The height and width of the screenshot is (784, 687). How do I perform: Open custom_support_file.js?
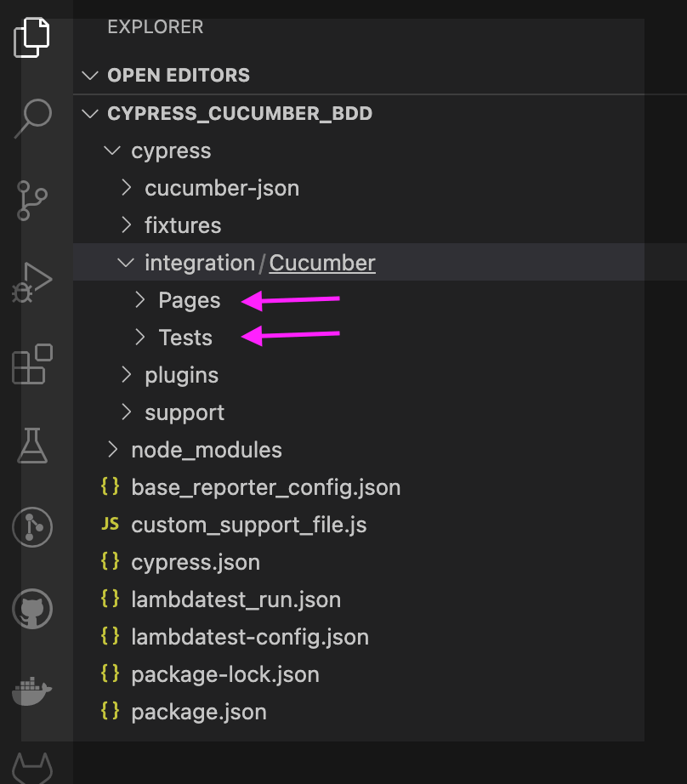[248, 525]
